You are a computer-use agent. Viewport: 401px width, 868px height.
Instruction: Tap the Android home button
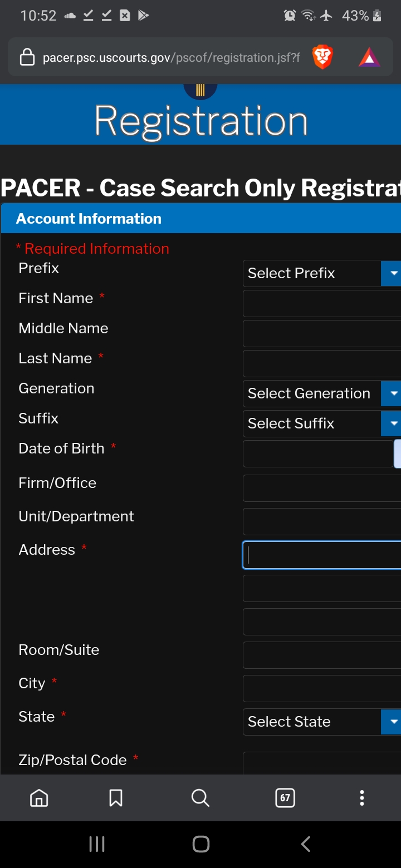(200, 844)
